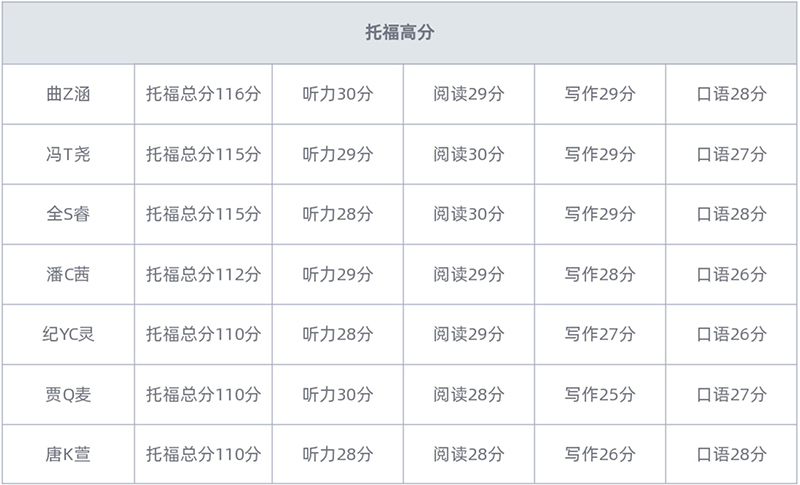The image size is (800, 485).
Task: Click 冯T尧's 口语27分 cell
Action: tap(732, 154)
